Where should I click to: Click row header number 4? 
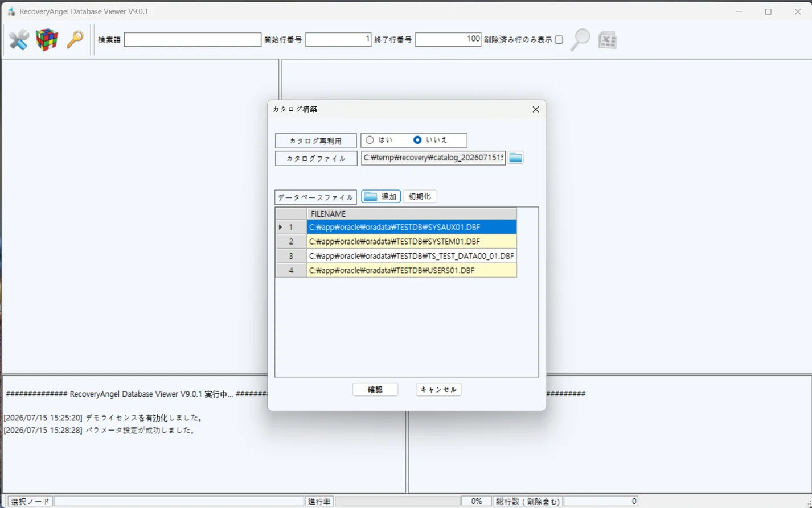[291, 270]
